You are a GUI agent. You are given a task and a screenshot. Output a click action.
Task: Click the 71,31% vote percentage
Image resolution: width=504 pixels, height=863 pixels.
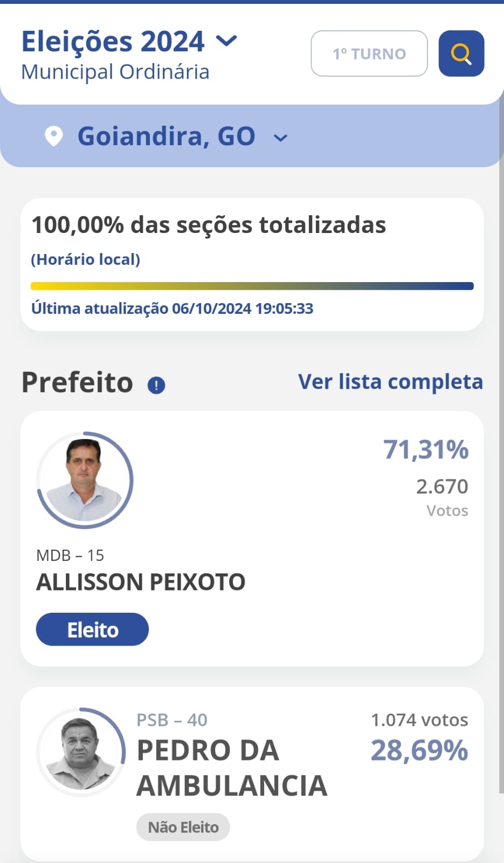click(x=426, y=449)
